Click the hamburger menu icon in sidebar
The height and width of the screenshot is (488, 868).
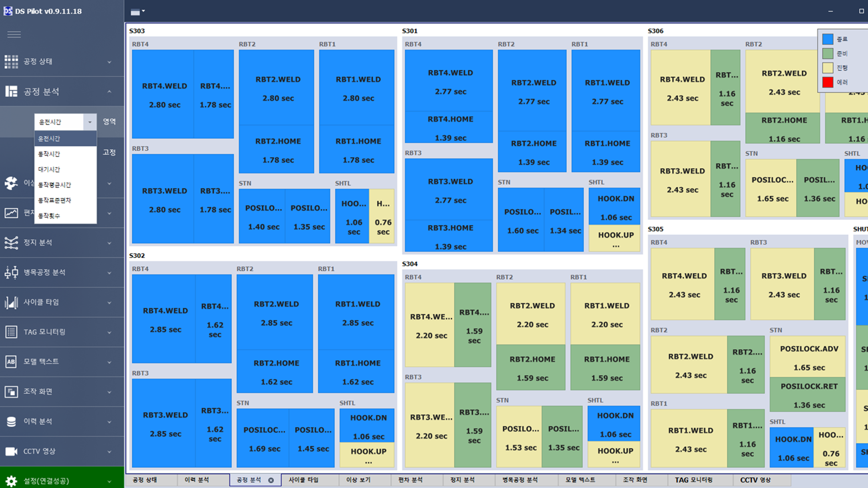14,34
